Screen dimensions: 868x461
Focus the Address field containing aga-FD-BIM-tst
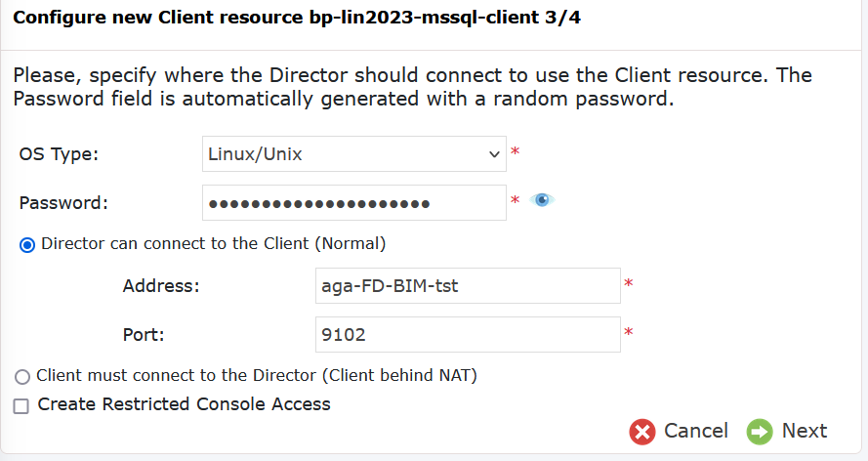(x=468, y=285)
